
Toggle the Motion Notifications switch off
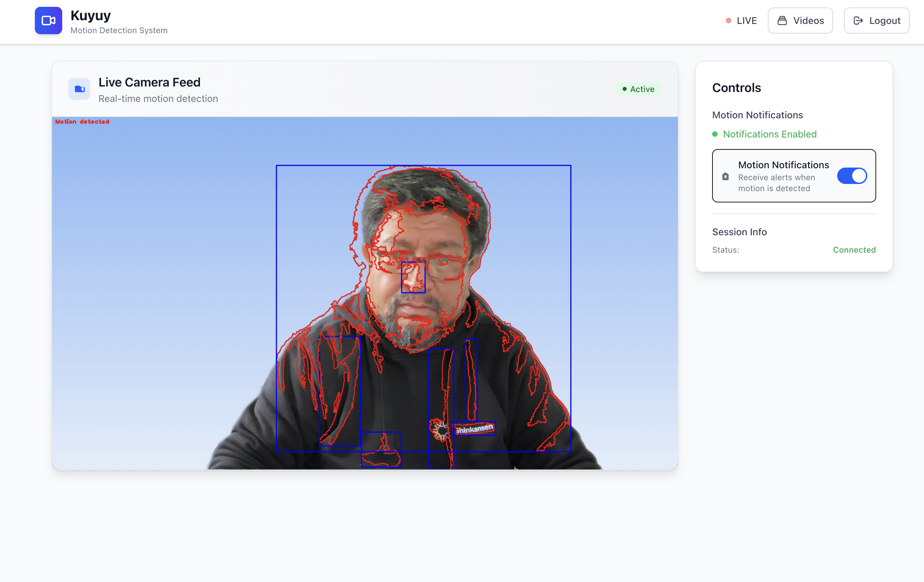point(852,176)
